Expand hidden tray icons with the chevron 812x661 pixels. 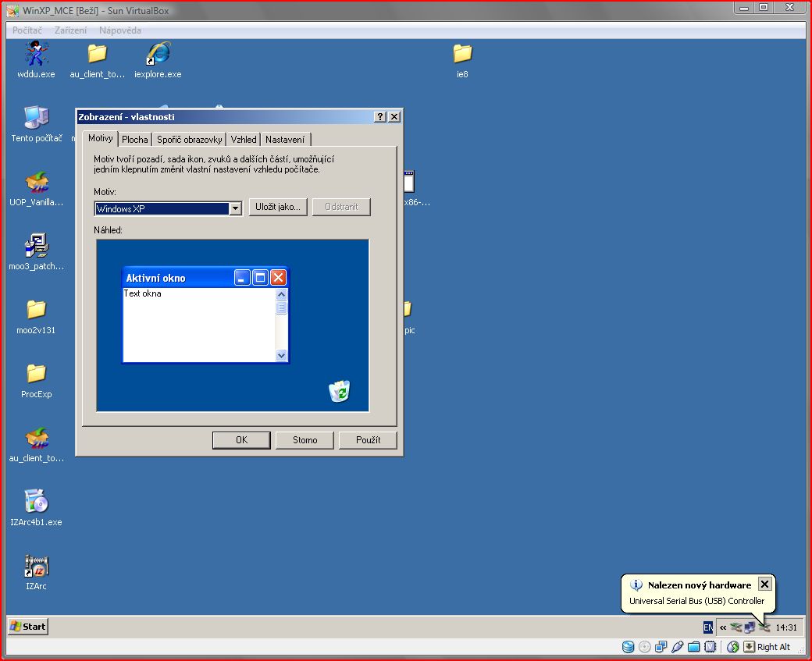point(723,627)
